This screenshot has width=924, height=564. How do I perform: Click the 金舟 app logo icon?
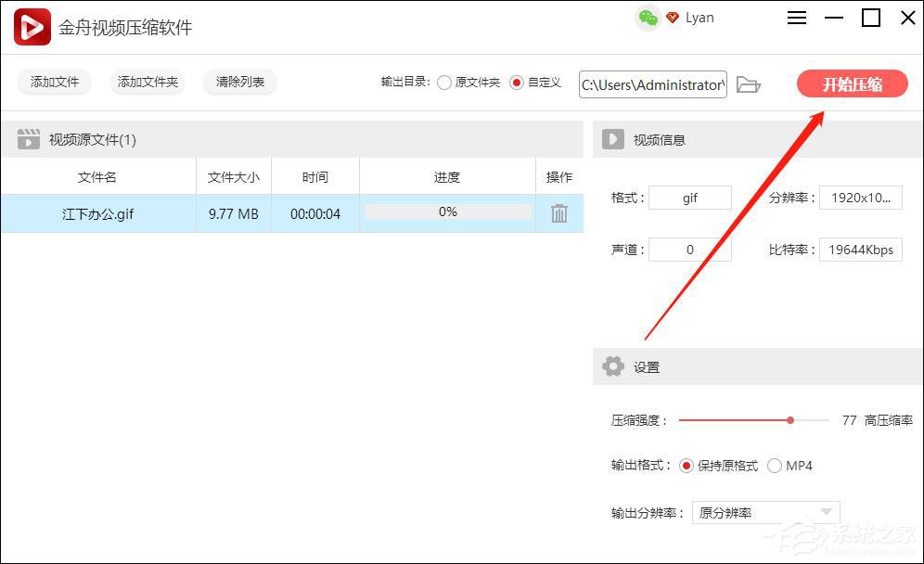point(31,26)
